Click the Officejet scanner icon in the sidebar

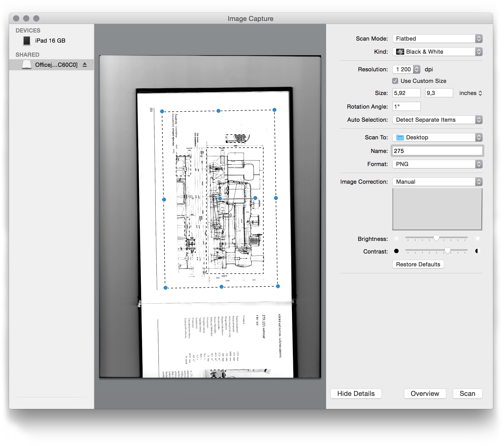click(26, 65)
